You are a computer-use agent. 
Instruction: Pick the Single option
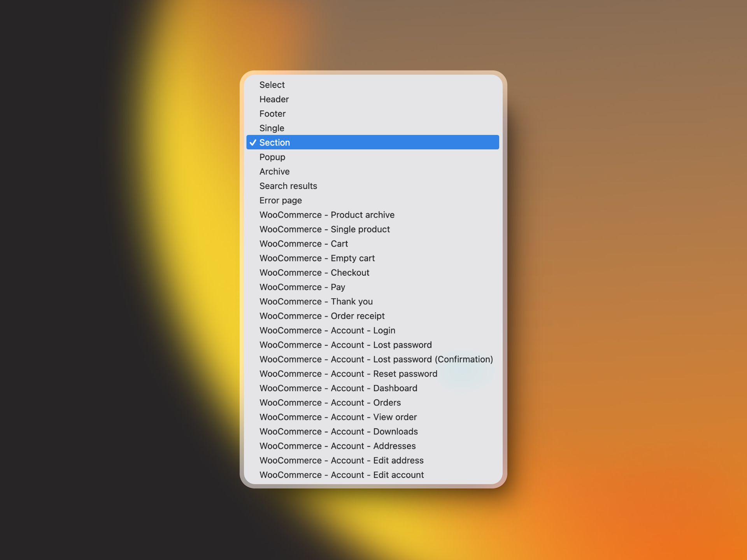[x=373, y=128]
